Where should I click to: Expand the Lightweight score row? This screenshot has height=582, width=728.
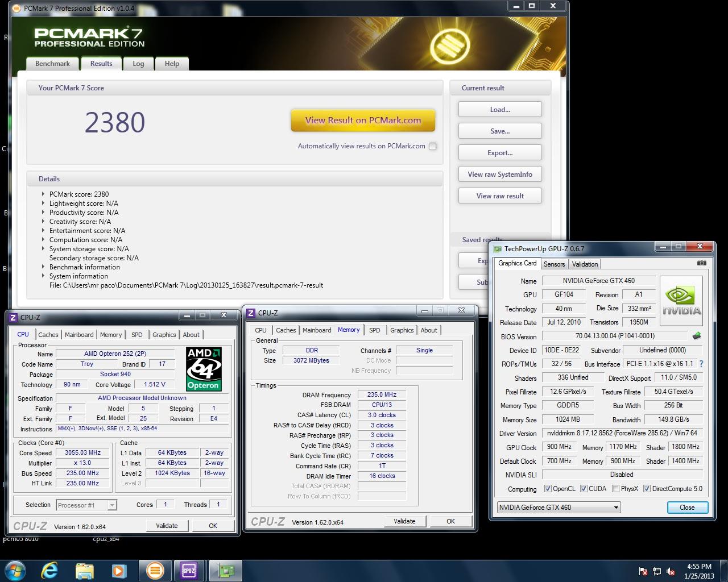(43, 203)
